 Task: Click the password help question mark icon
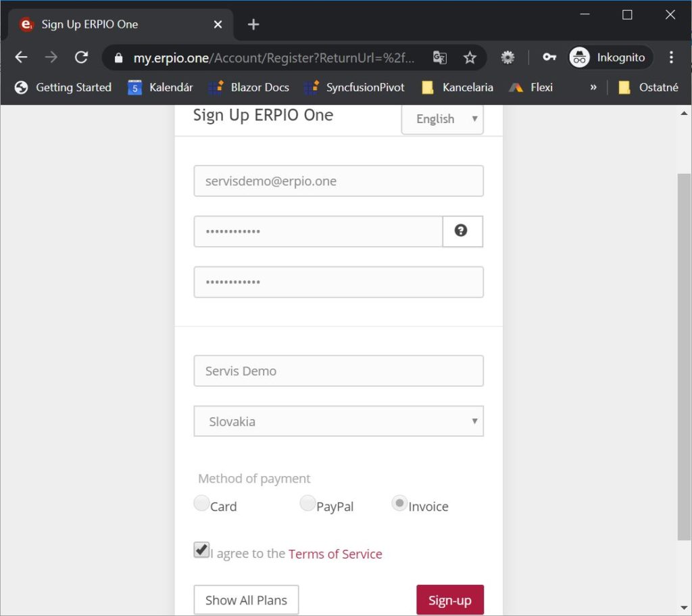[462, 231]
